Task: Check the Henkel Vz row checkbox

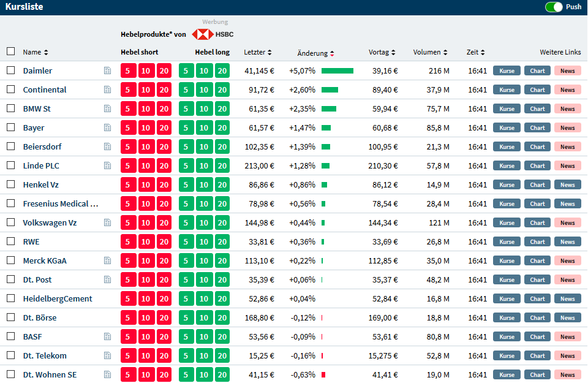Action: [x=11, y=184]
